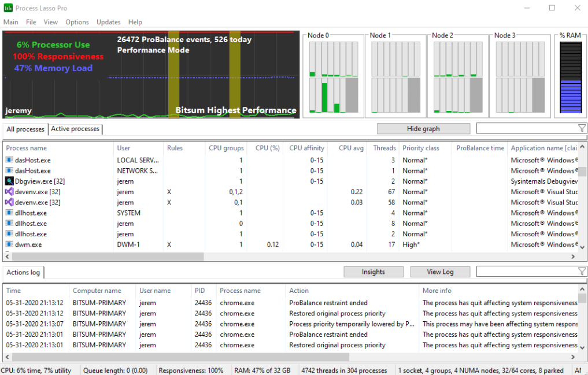588x375 pixels.
Task: Click the dwm.exe process icon
Action: pyautogui.click(x=9, y=244)
